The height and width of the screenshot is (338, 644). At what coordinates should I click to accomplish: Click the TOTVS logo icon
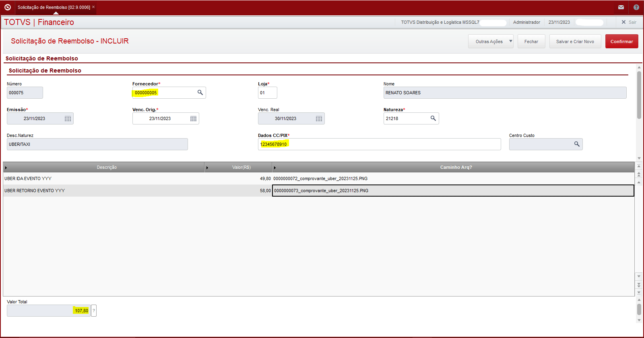coord(8,7)
